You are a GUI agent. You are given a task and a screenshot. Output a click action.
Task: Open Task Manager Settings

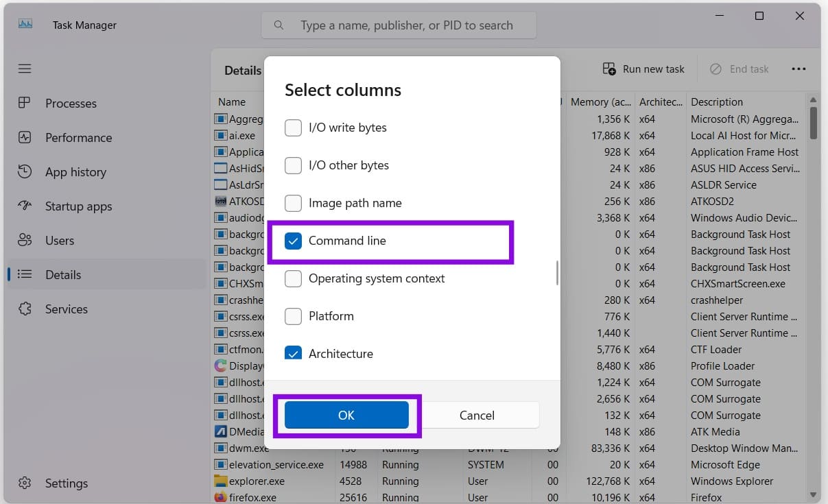[x=106, y=483]
